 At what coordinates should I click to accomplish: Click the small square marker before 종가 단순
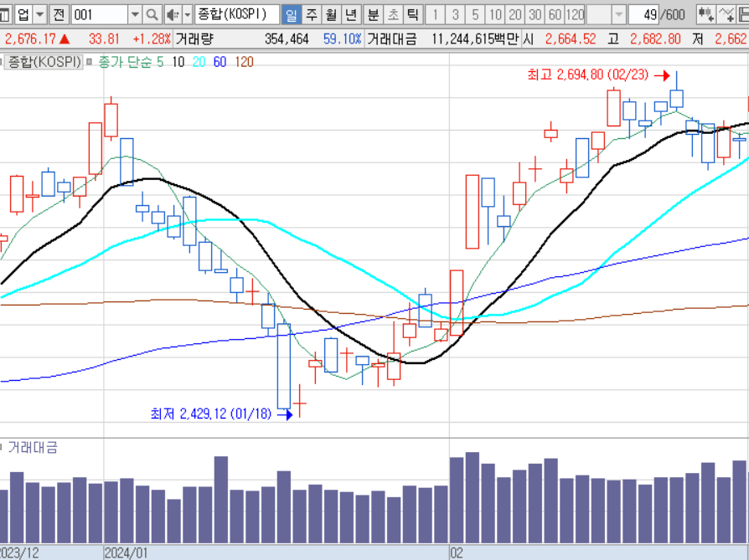coord(90,62)
